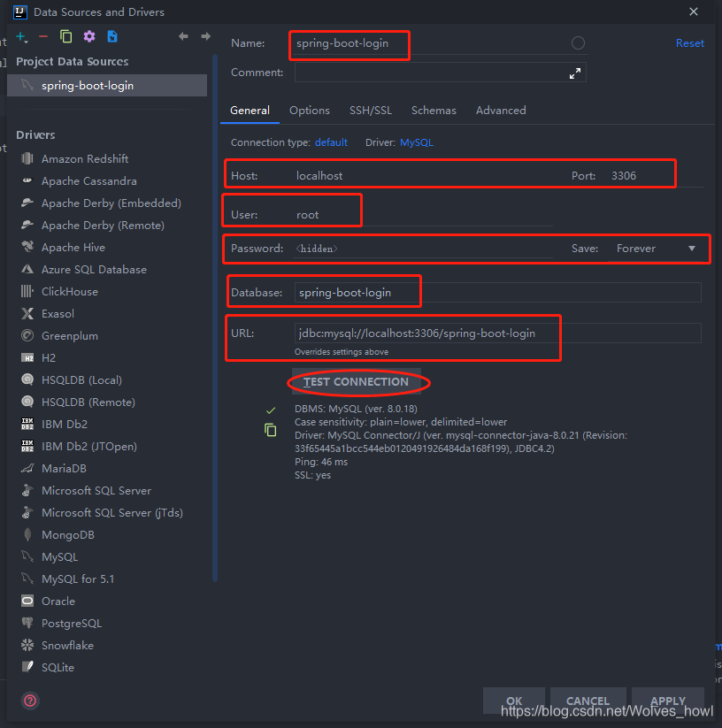Click the color circle next to Name
The height and width of the screenshot is (728, 722).
click(x=578, y=43)
